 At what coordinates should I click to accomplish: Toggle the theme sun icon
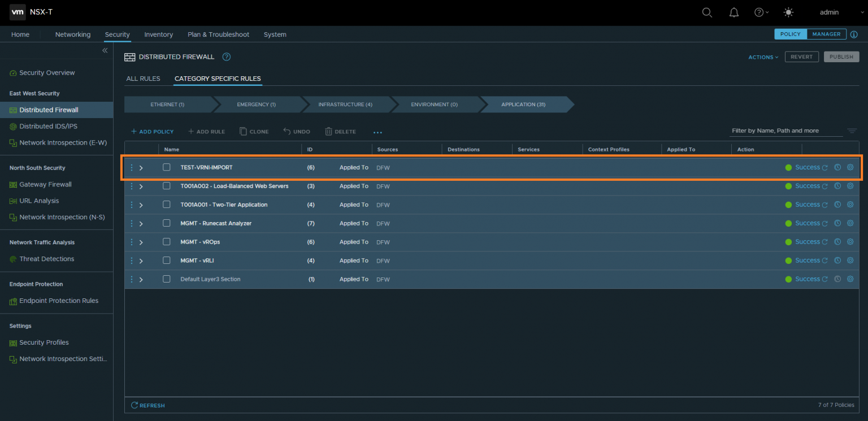click(788, 12)
